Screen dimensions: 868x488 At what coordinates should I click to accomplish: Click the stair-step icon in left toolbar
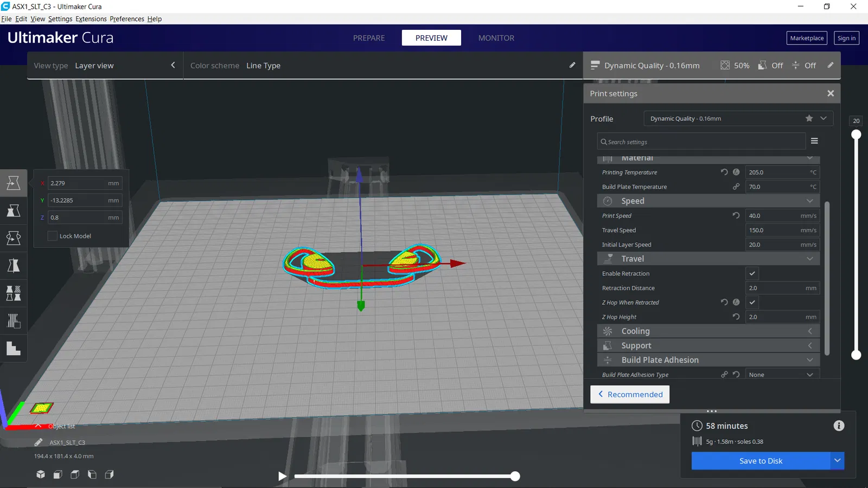click(x=14, y=349)
